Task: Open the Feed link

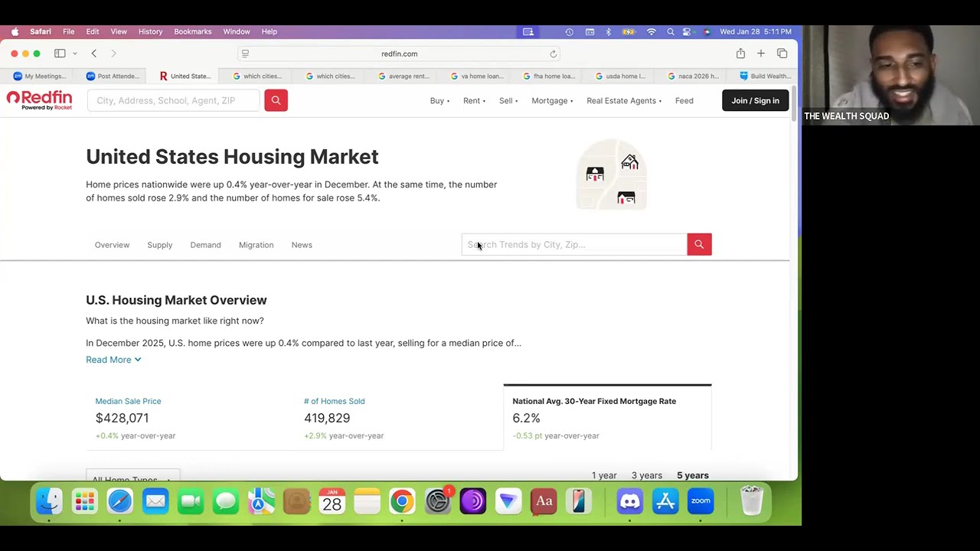Action: coord(684,100)
